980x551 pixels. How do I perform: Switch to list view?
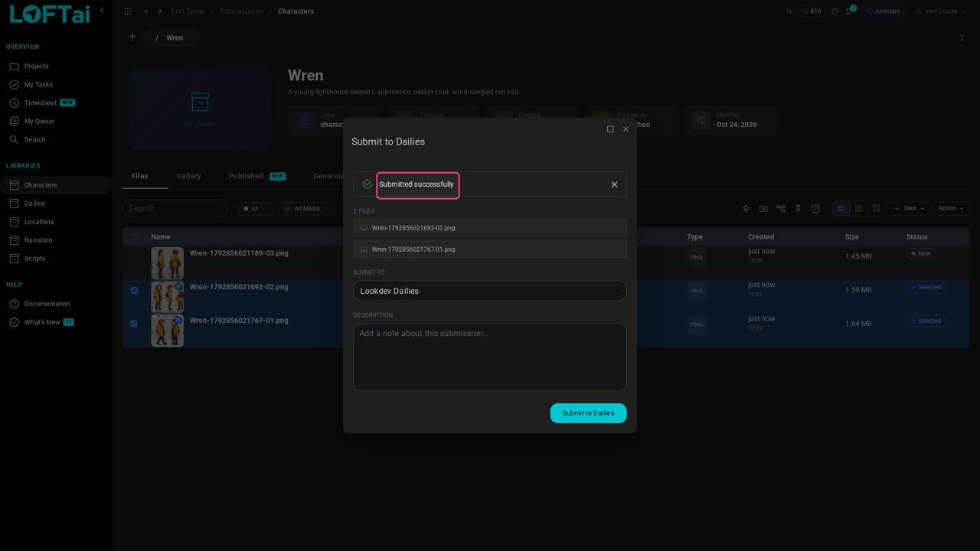coord(841,208)
